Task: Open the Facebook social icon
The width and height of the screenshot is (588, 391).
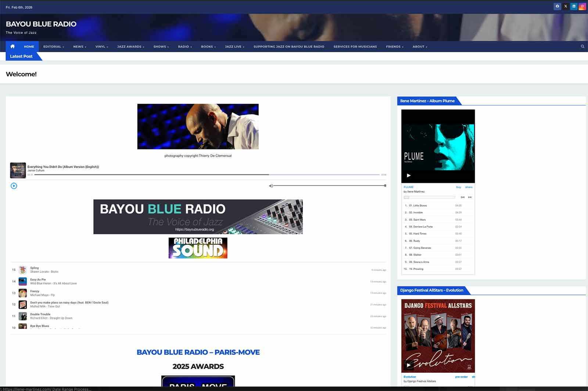Action: [x=557, y=6]
